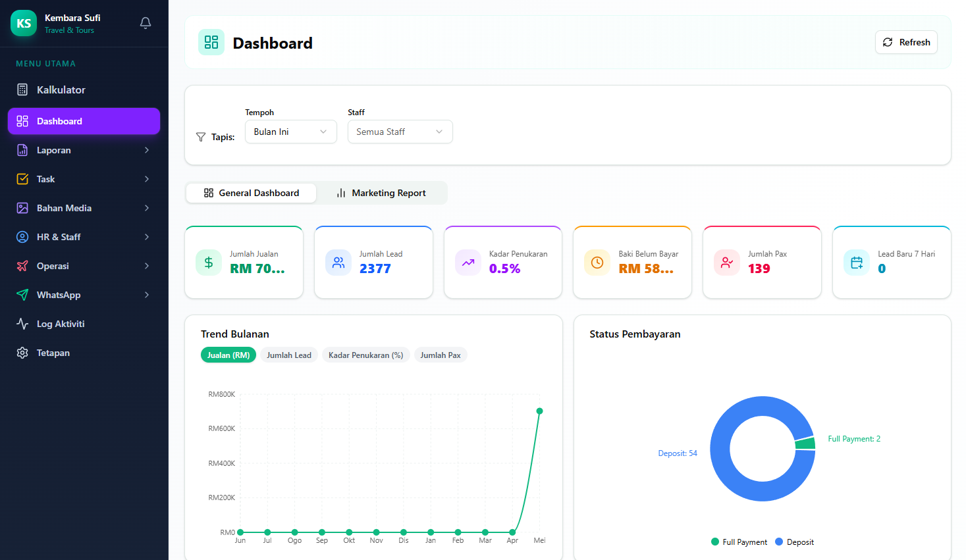Viewport: 966px width, 560px height.
Task: Click the blue Deposit legend swatch
Action: (779, 542)
